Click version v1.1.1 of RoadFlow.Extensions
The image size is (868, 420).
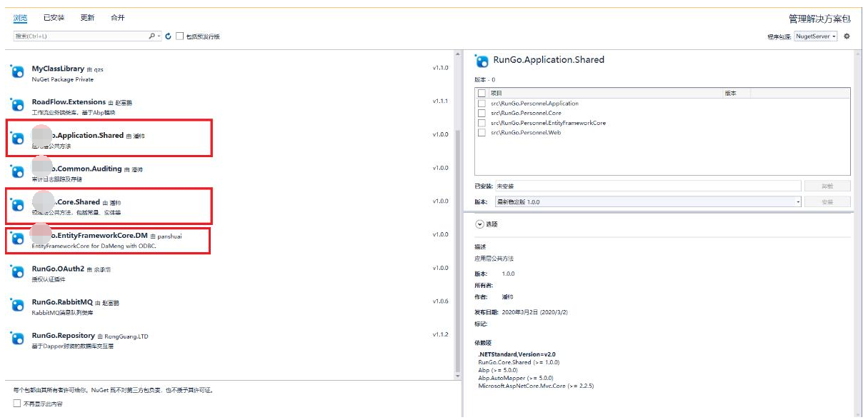pyautogui.click(x=440, y=101)
